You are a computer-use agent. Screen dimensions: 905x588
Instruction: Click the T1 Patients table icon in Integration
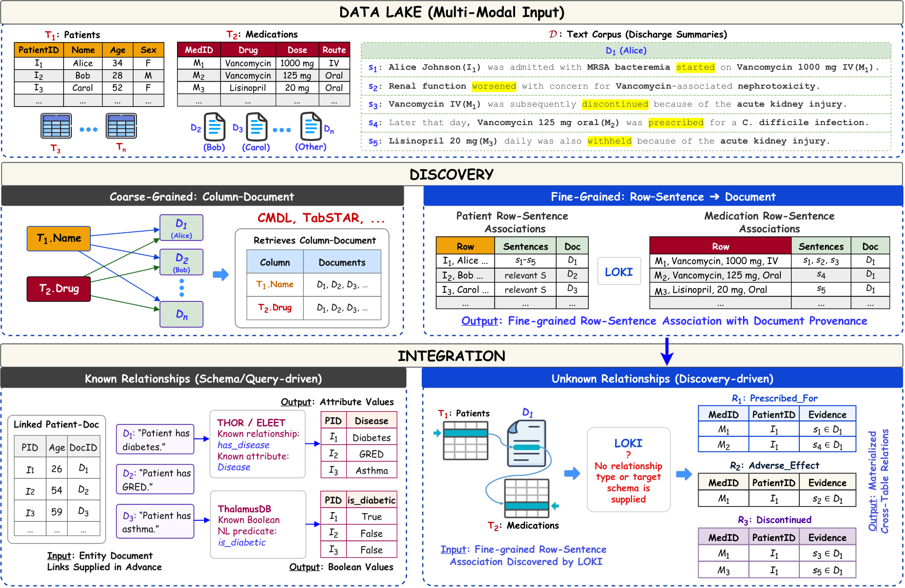tap(465, 440)
